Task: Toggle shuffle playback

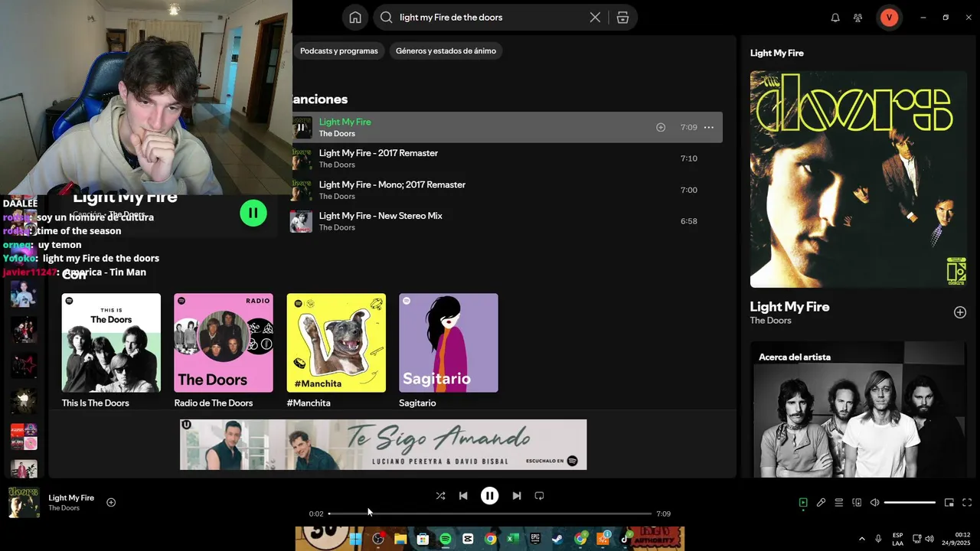Action: click(x=440, y=496)
